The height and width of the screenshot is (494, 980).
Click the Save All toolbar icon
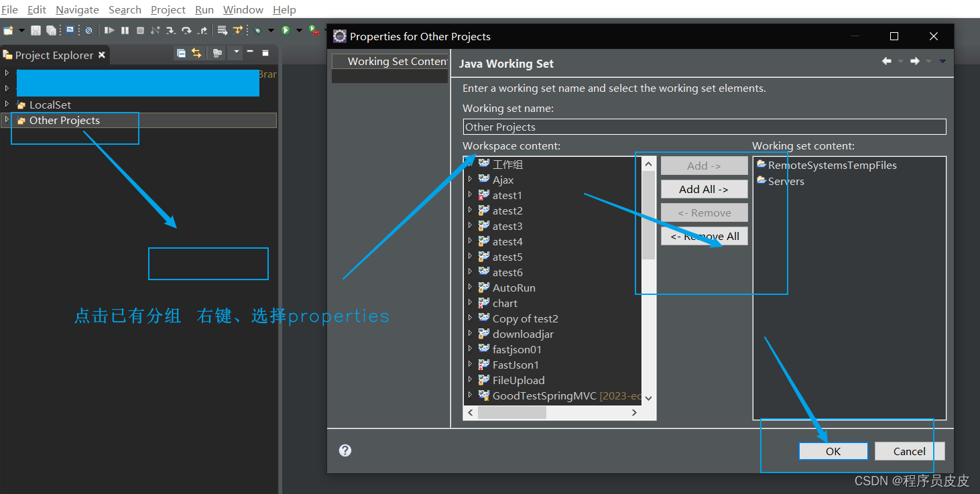(x=51, y=30)
